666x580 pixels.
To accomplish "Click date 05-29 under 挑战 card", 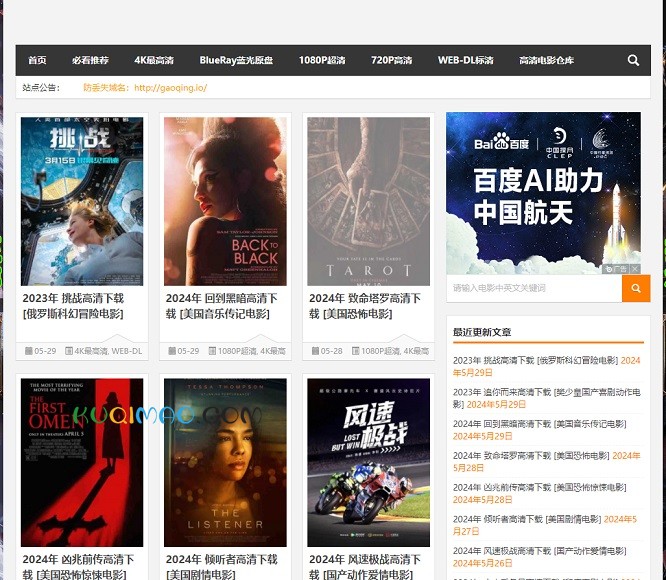I will [x=45, y=351].
